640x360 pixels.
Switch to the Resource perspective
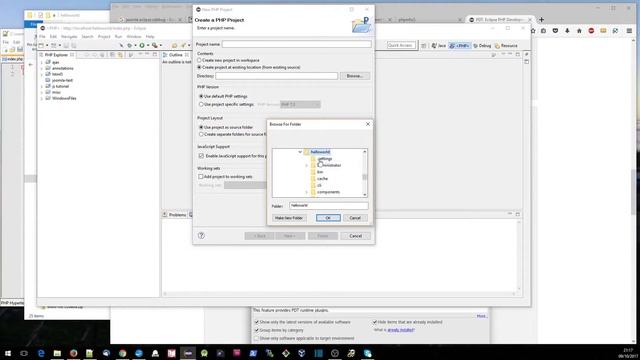coord(506,46)
